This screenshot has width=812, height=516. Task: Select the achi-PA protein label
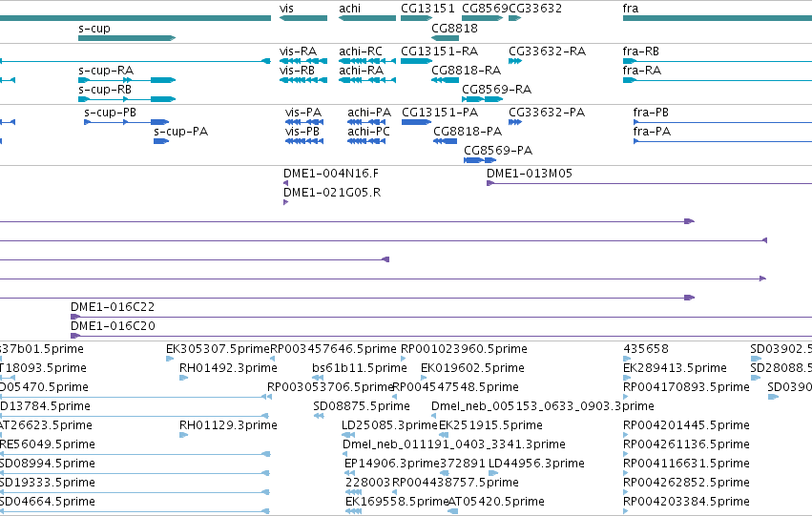tap(369, 113)
